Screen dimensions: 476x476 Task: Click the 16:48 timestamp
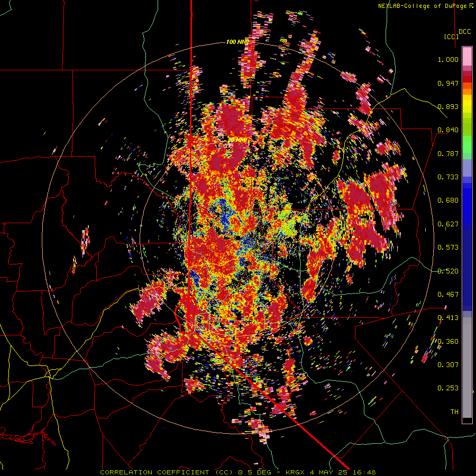pos(363,472)
